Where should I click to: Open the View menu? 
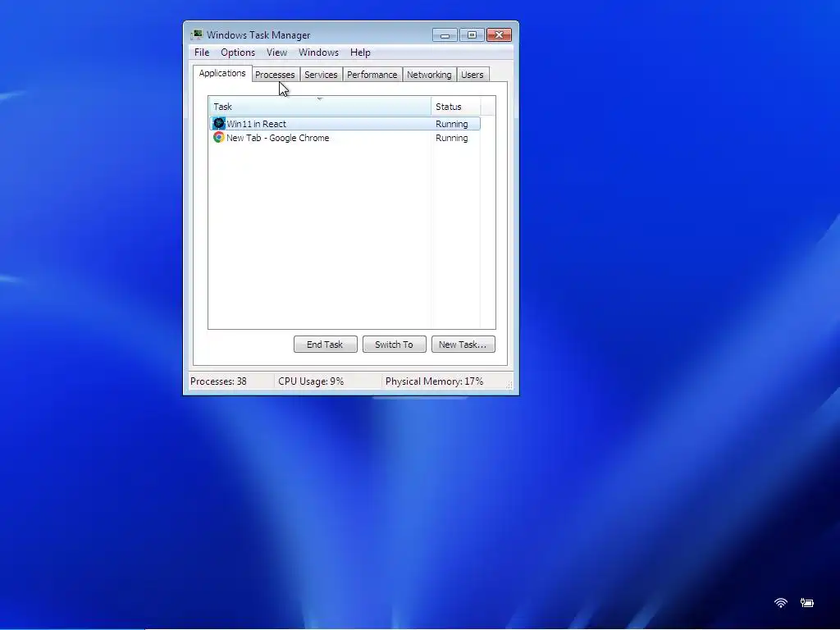tap(277, 52)
